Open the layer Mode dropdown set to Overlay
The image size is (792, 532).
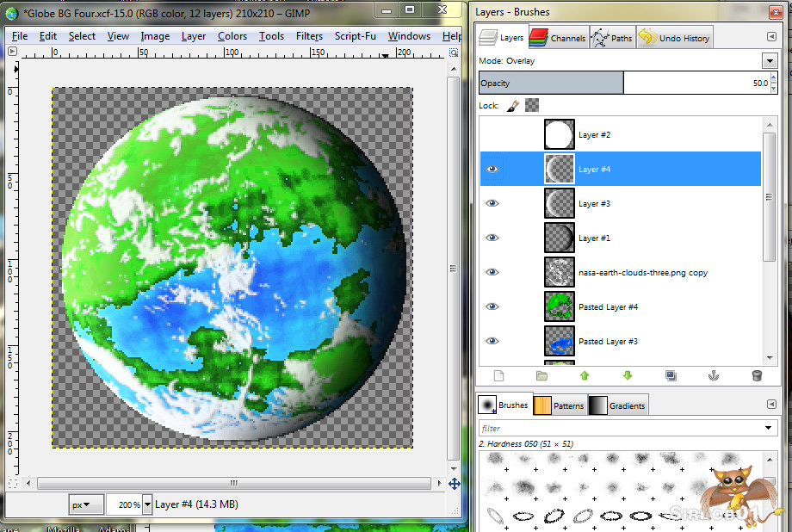pyautogui.click(x=769, y=61)
